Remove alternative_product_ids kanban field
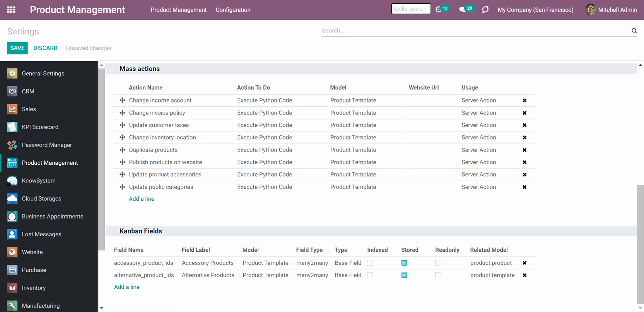This screenshot has width=644, height=312. (524, 275)
